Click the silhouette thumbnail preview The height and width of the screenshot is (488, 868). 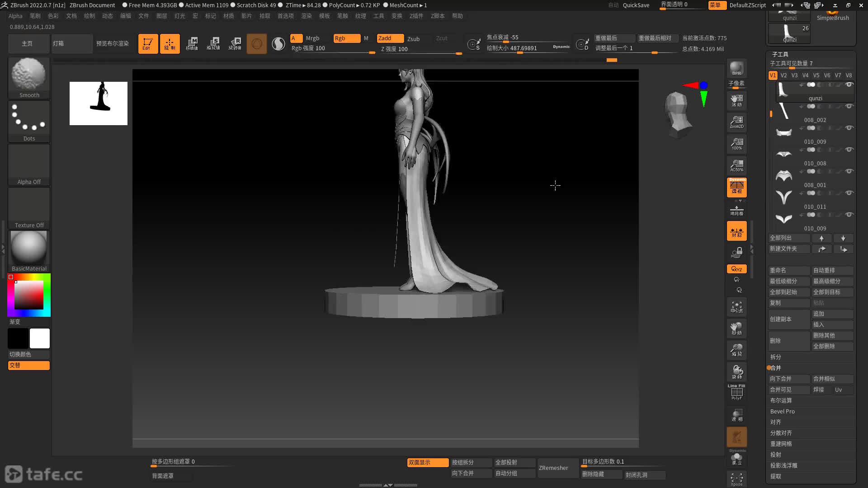tap(99, 103)
